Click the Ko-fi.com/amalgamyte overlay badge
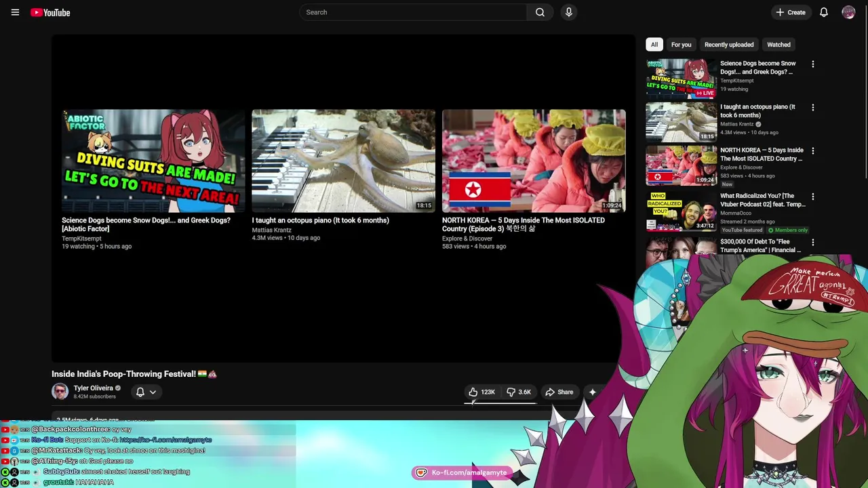This screenshot has height=488, width=868. point(461,472)
